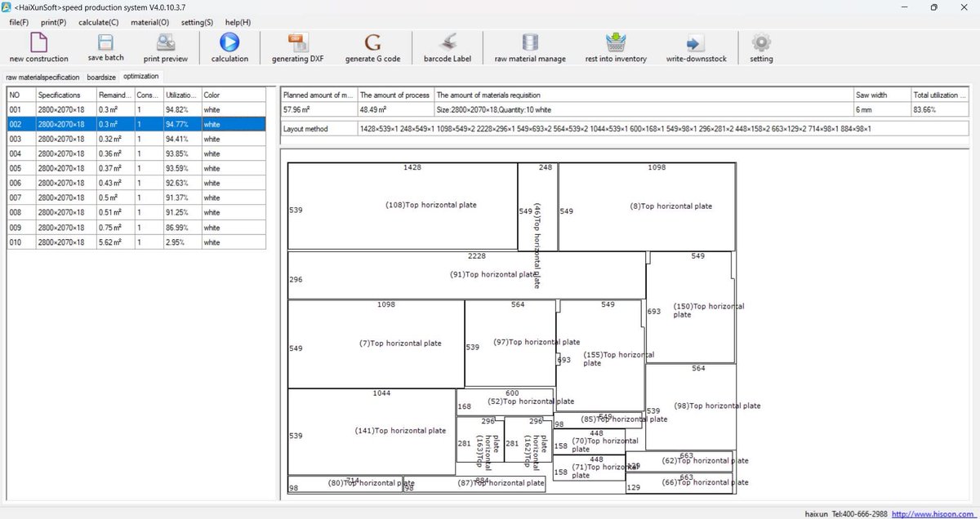980x519 pixels.
Task: Open the calculate(C) menu
Action: tap(99, 22)
